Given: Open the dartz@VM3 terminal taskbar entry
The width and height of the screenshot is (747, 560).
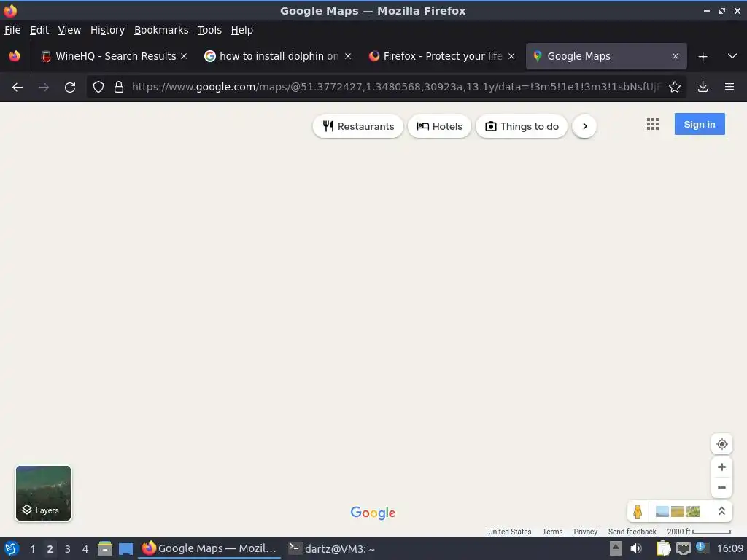Looking at the screenshot, I should click(332, 548).
